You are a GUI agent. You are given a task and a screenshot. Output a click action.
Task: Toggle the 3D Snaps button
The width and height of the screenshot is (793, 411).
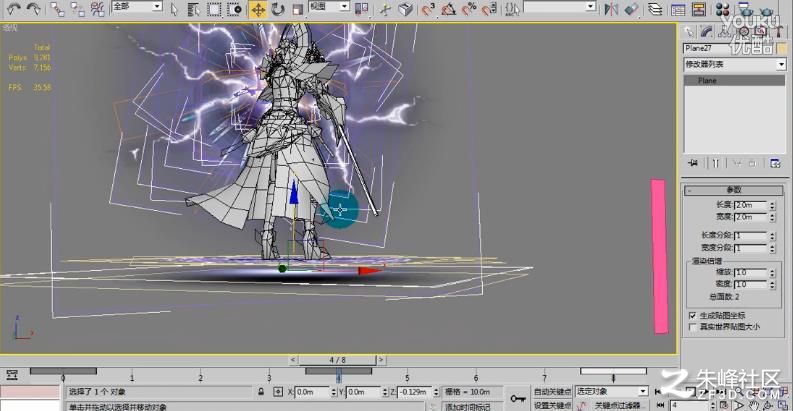click(x=428, y=9)
